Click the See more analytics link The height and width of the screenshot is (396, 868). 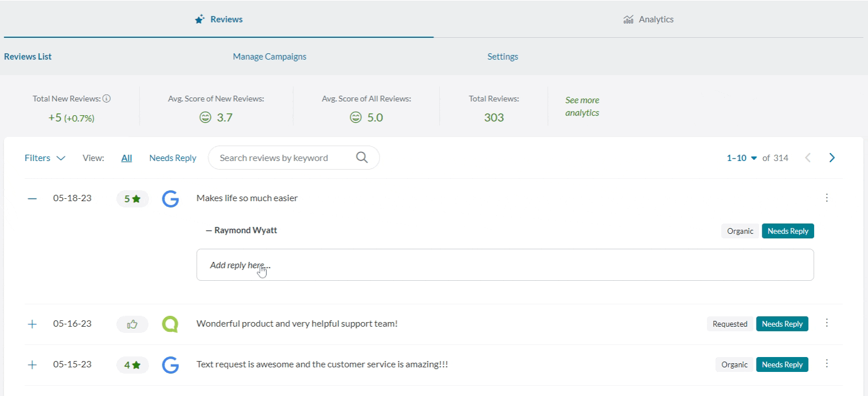click(x=582, y=107)
